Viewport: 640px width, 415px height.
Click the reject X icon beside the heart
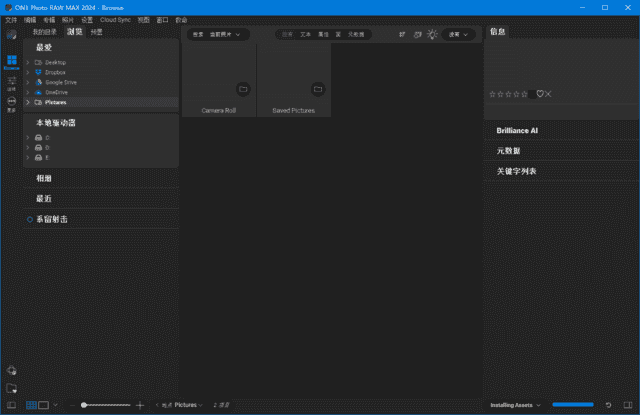click(x=548, y=94)
